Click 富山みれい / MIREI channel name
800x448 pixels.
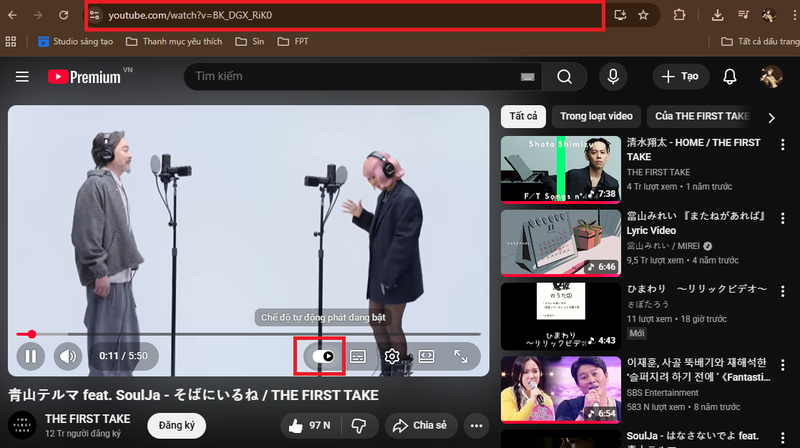663,246
